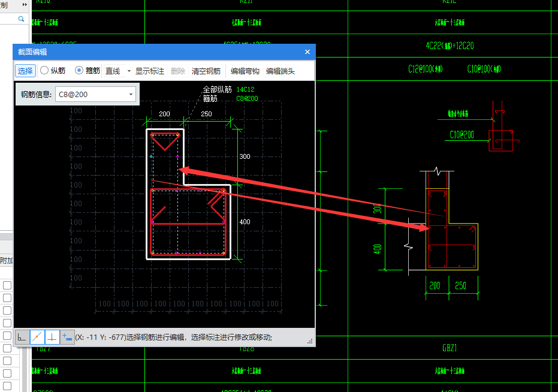Click the C10@100 text in the CAD drawing
The height and width of the screenshot is (392, 558).
(484, 69)
